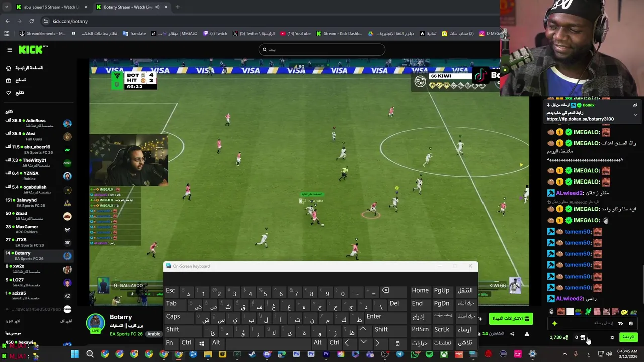Open the emoji picker in chat input
The image size is (644, 362).
pos(631,324)
